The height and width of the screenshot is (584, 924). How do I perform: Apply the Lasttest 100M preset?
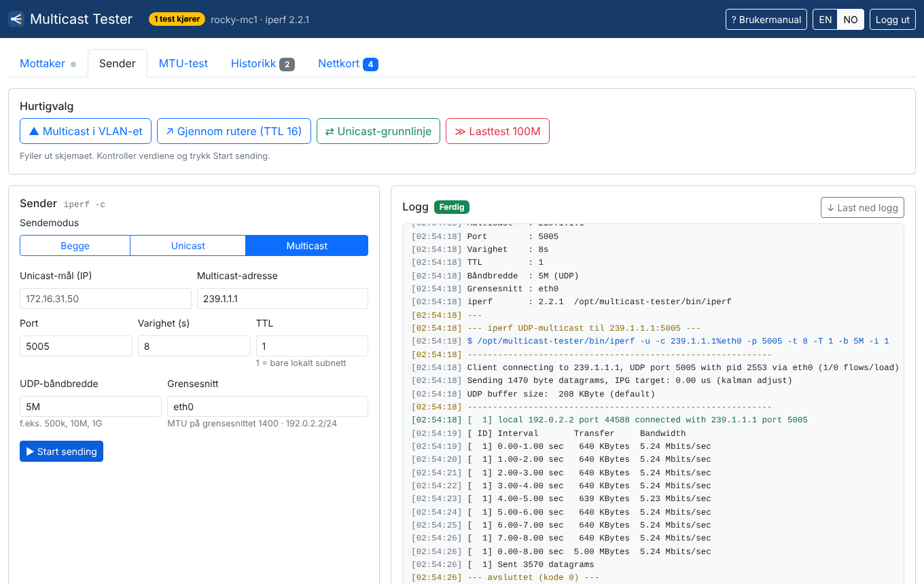(x=497, y=131)
